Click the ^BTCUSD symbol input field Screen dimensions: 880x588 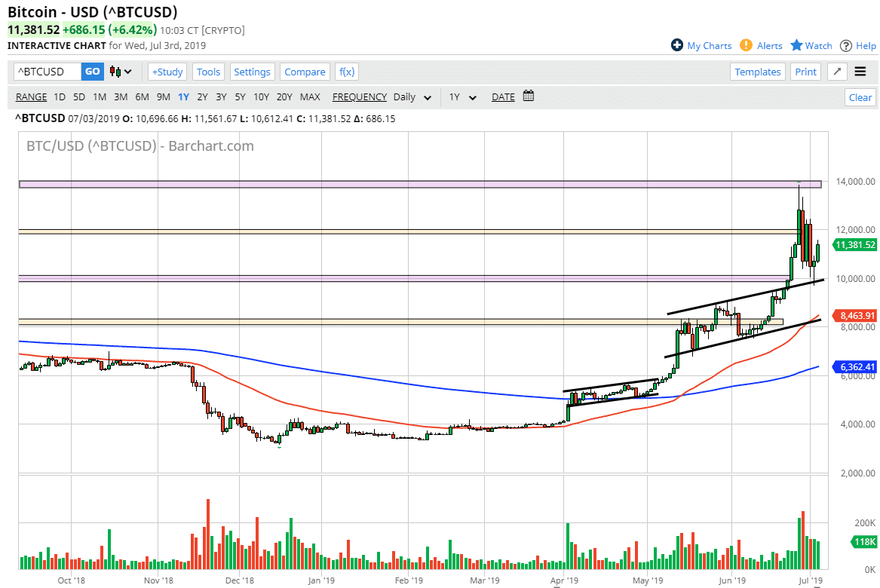(x=45, y=71)
